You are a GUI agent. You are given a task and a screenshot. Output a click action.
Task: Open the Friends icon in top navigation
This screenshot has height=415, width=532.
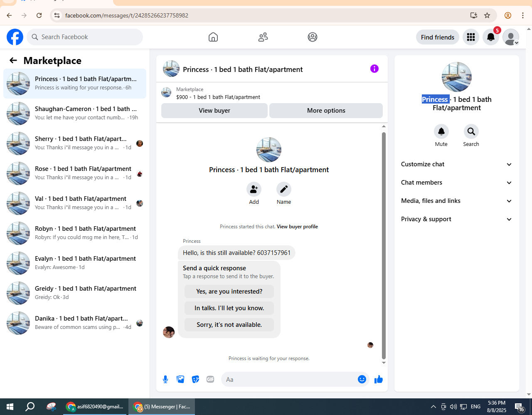(263, 37)
